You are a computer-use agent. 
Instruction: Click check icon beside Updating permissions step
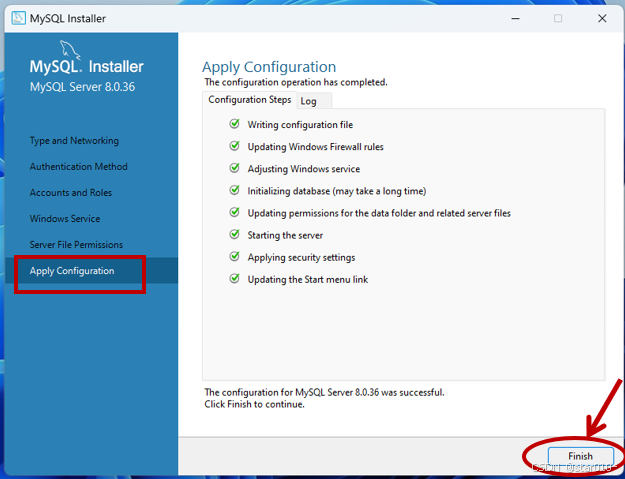(234, 212)
